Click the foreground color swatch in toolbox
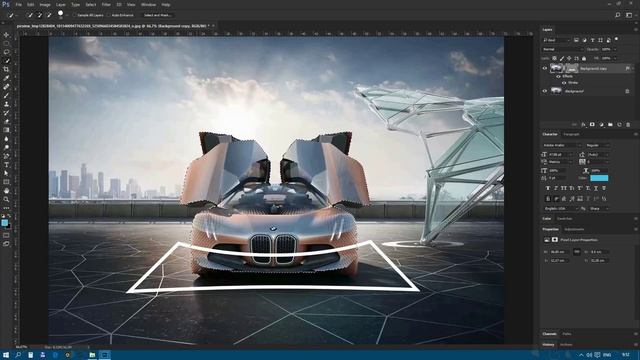 coord(4,222)
